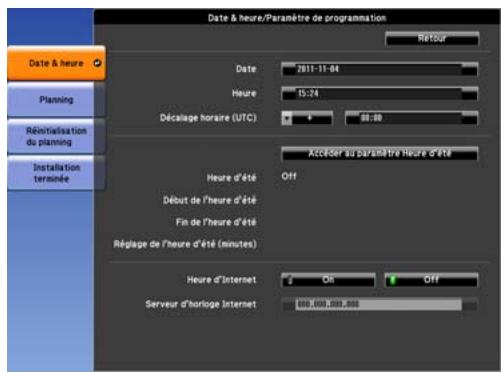This screenshot has height=373, width=503.
Task: Turn Heure d'Internet On
Action: tap(328, 280)
